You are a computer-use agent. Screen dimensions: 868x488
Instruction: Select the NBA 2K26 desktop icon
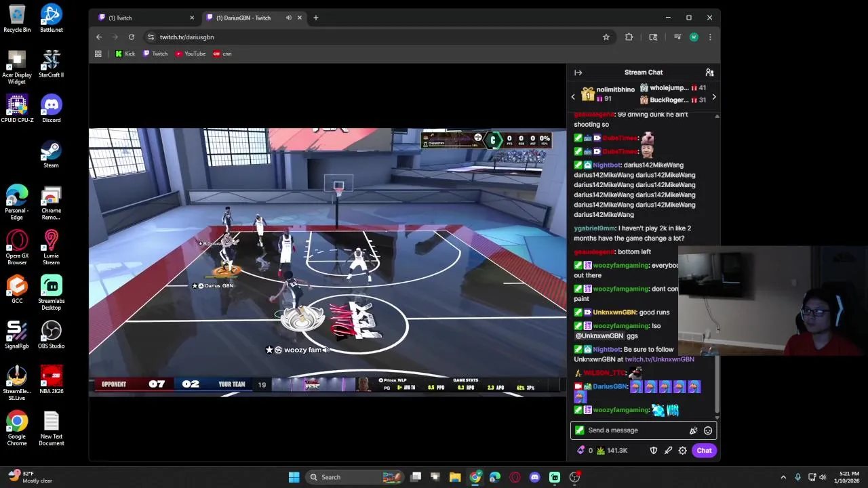51,380
